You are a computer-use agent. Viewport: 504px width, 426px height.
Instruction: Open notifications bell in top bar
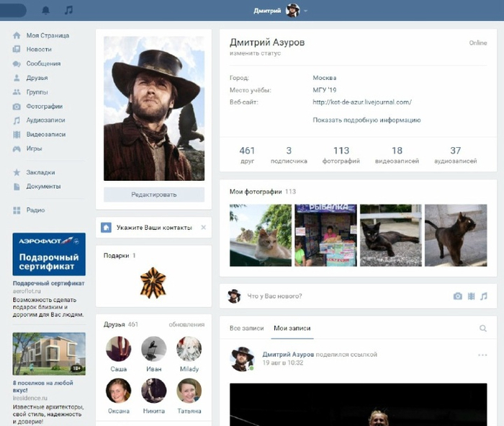pos(46,10)
